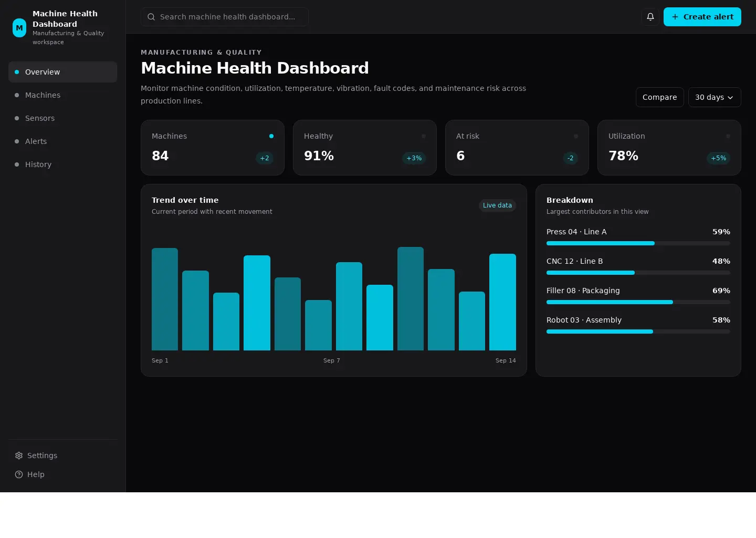Focus the search machine health dashboard field
This screenshot has width=756, height=538.
(x=225, y=17)
